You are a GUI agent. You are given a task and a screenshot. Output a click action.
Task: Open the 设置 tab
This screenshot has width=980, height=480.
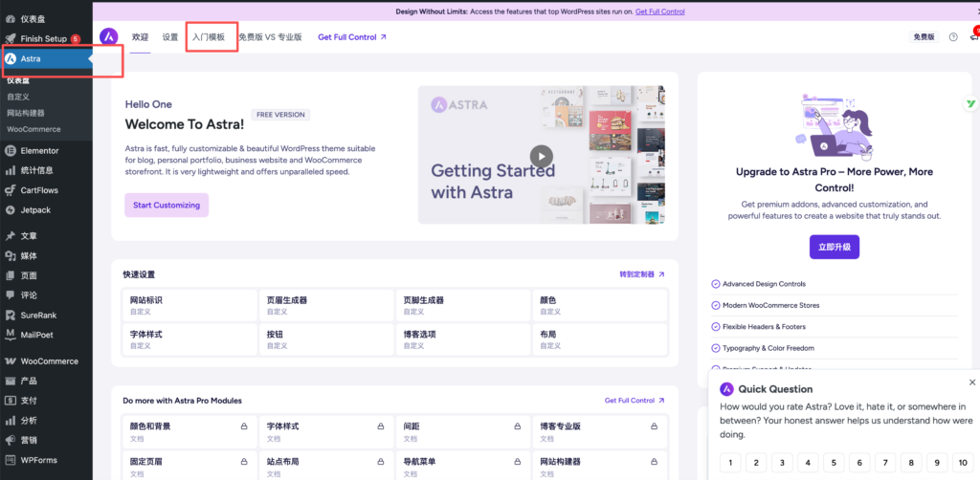click(169, 37)
